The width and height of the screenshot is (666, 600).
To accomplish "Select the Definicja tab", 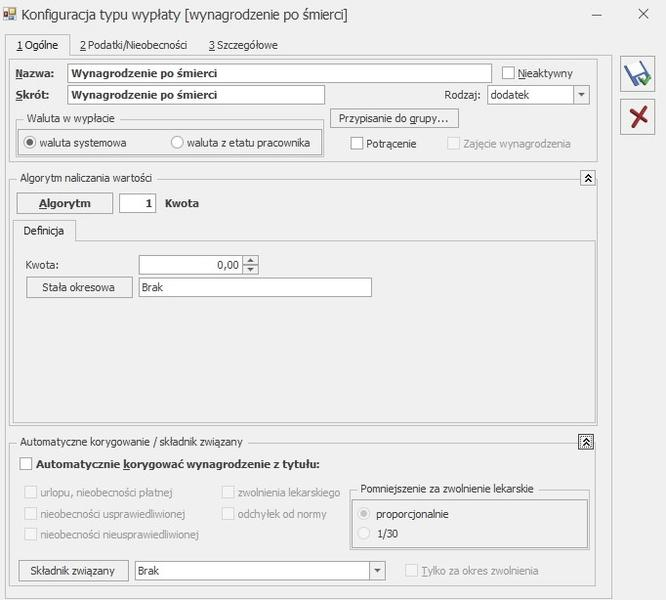I will [44, 231].
